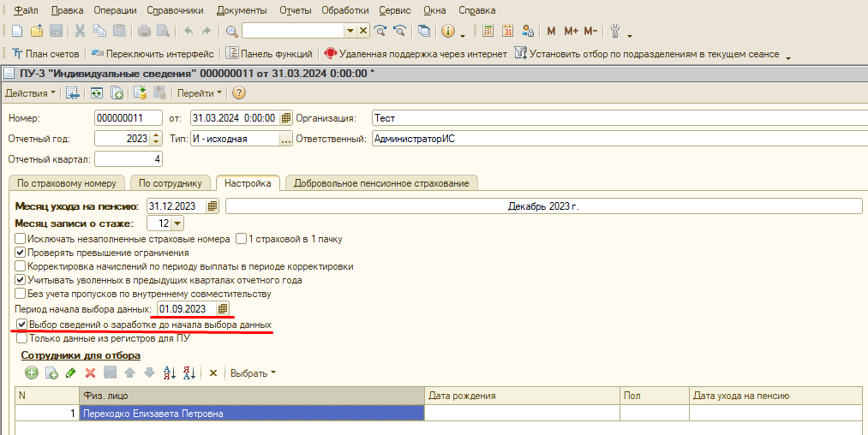Toggle Проверять превышение ограничения checkbox
Viewport: 868px width, 435px height.
coord(21,253)
